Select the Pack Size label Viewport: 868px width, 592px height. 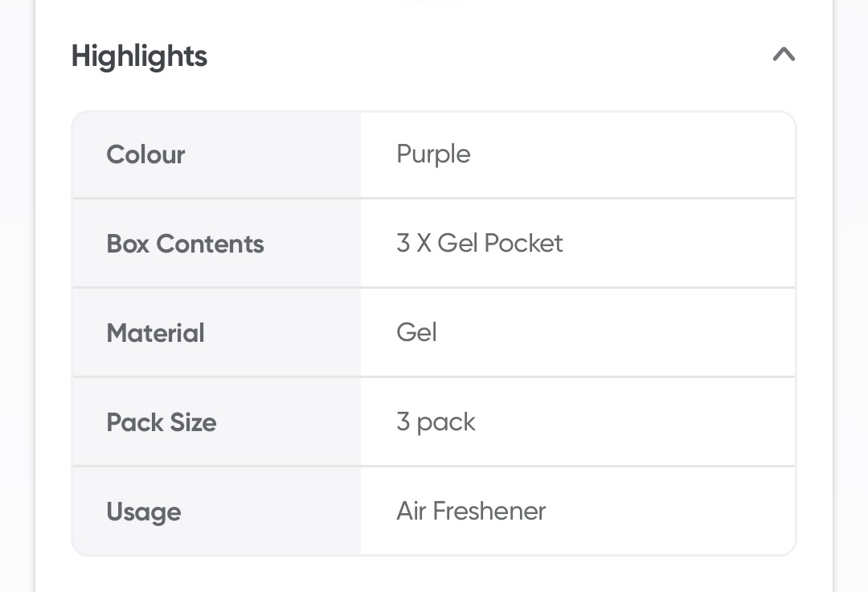pyautogui.click(x=161, y=422)
